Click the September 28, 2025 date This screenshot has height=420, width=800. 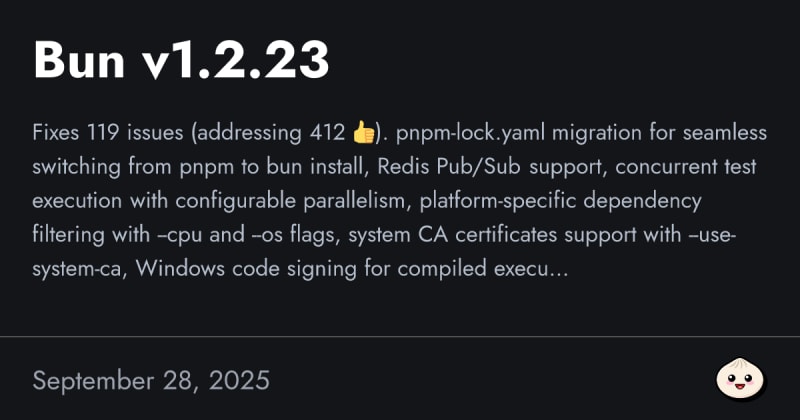coord(151,381)
